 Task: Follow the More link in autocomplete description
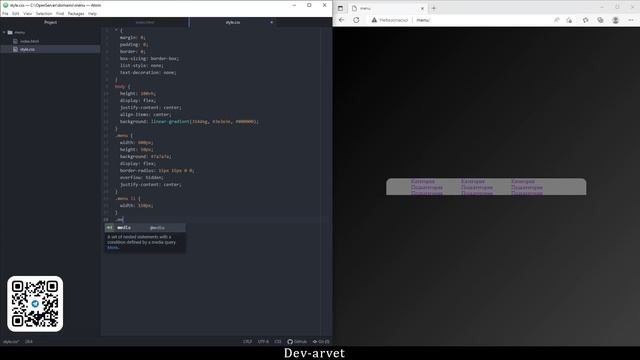[113, 247]
